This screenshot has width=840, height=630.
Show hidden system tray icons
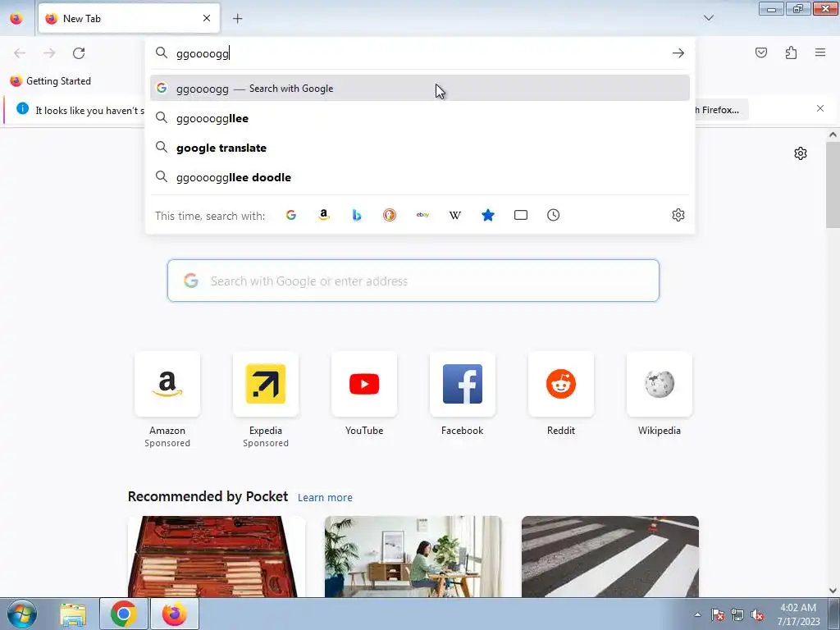pyautogui.click(x=697, y=614)
